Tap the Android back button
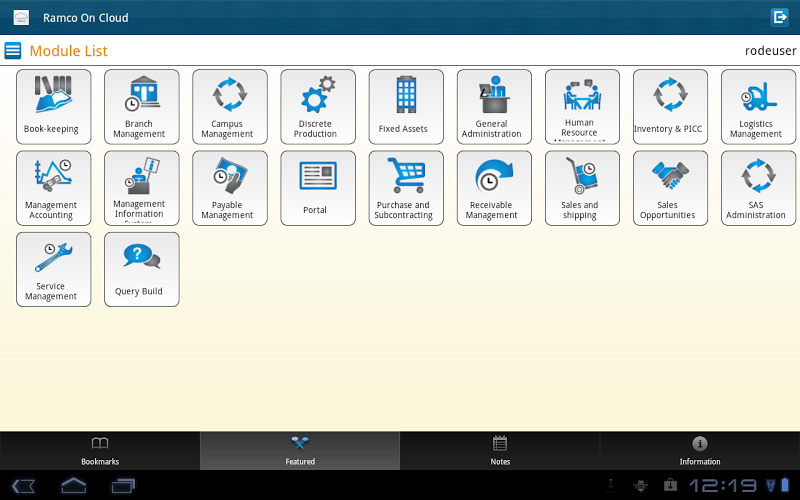Viewport: 800px width, 500px height. (x=23, y=485)
